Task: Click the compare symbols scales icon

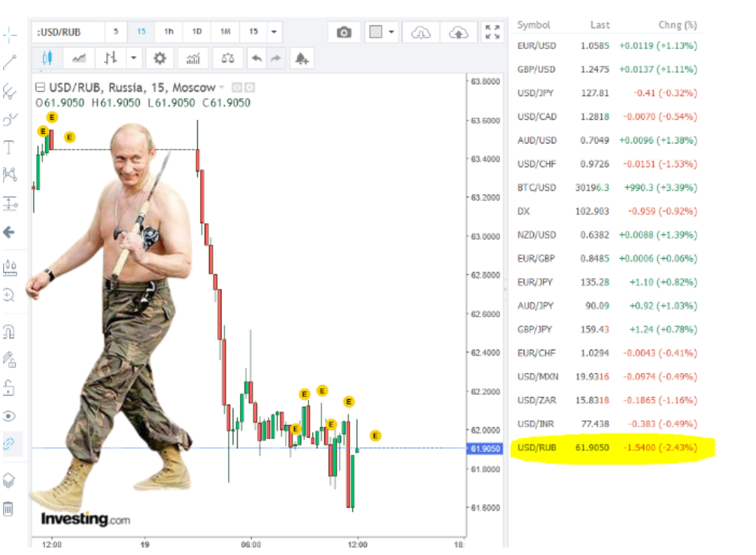Action: tap(228, 59)
